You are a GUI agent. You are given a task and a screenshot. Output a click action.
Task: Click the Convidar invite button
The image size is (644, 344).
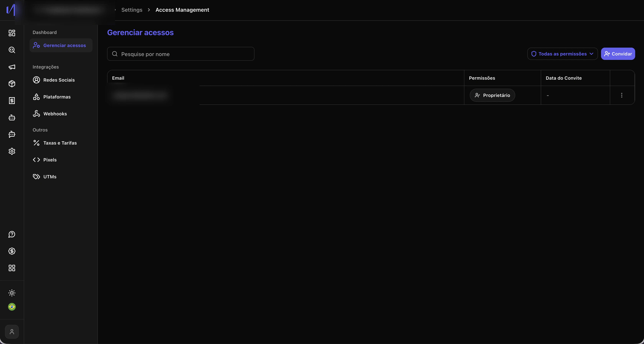tap(618, 54)
